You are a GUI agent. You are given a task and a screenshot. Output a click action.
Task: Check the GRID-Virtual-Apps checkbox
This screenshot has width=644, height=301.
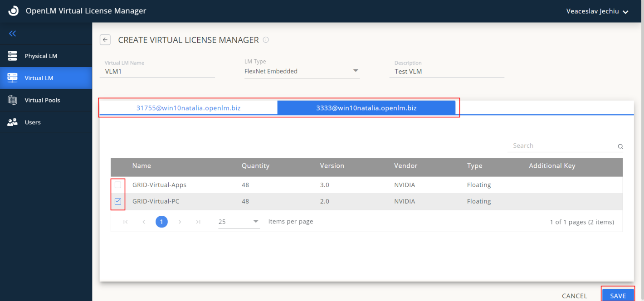pyautogui.click(x=118, y=185)
